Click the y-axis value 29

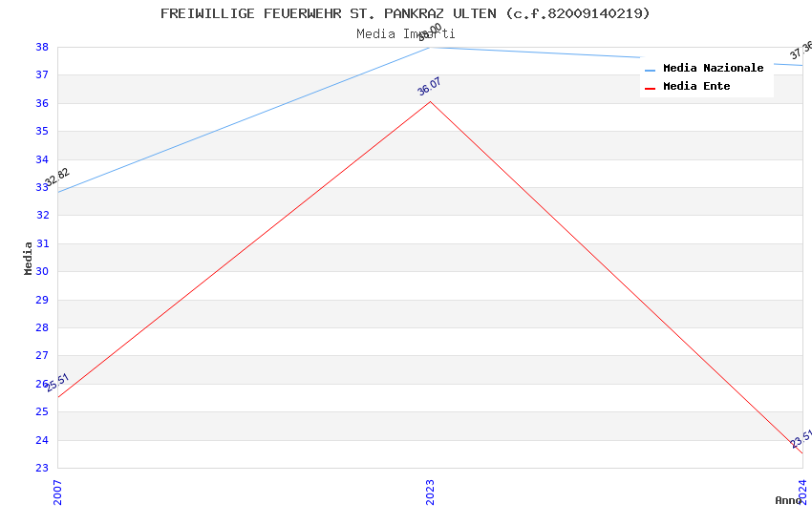click(42, 300)
